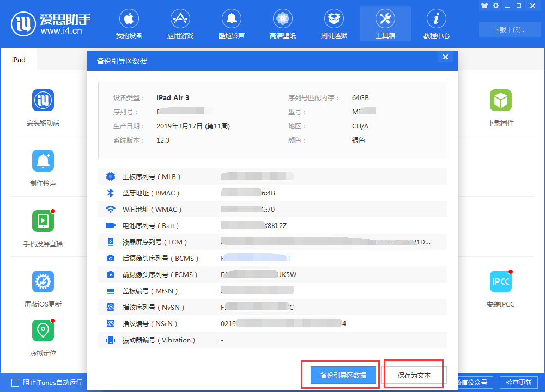545x392 pixels.
Task: Open 安装IPCC tool
Action: [500, 289]
